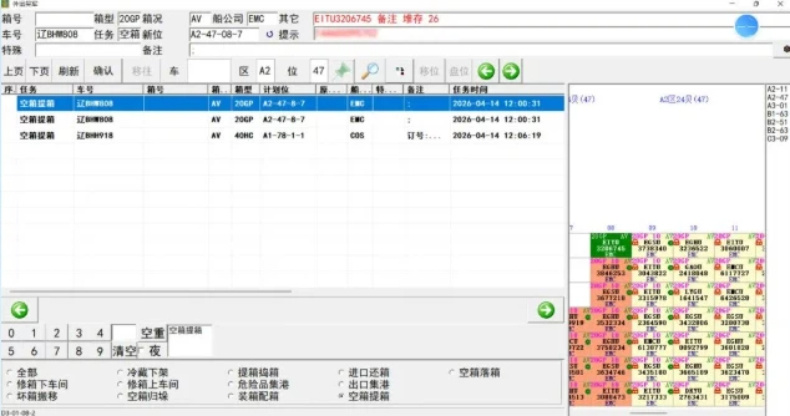This screenshot has height=416, width=790.
Task: Click B1-63 in the right-side location list
Action: pos(777,114)
